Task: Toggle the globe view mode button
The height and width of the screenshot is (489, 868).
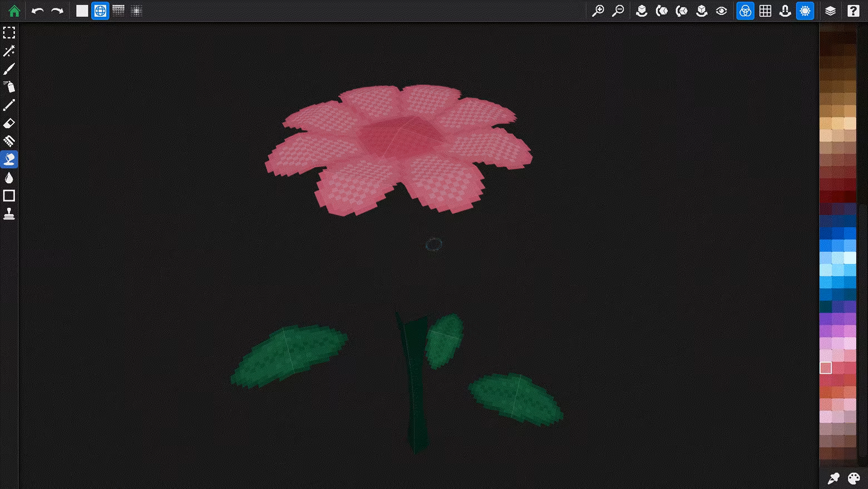Action: point(100,11)
